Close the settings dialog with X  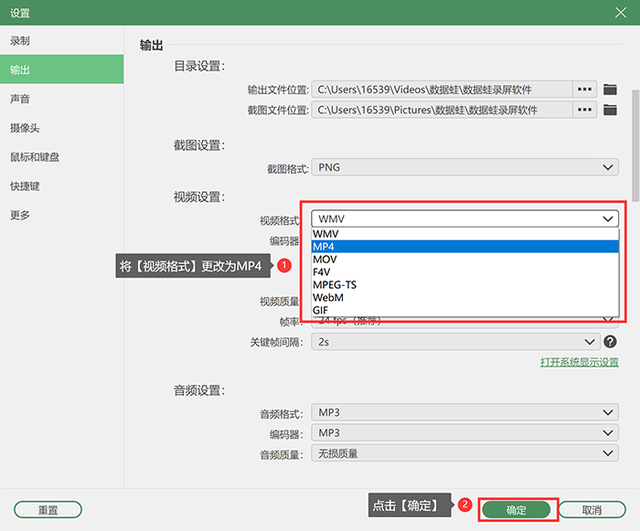click(x=620, y=13)
